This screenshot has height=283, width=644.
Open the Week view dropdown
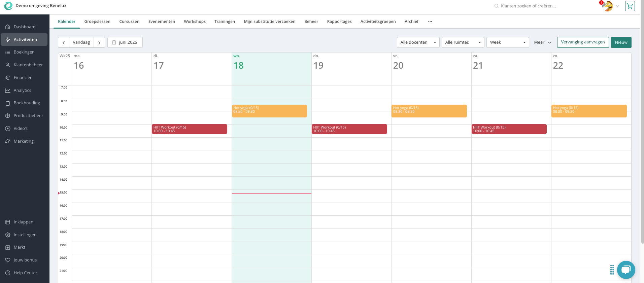coord(507,42)
